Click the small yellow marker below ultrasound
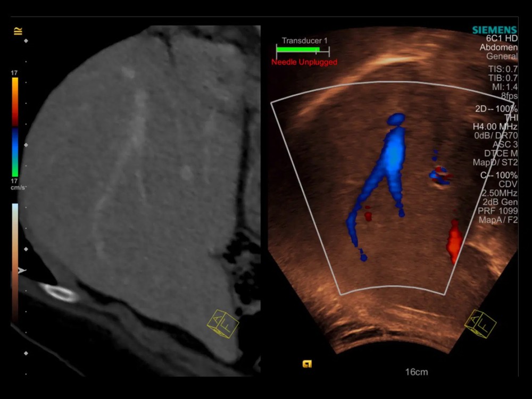Screen dimensions: 532x399 coord(307,364)
